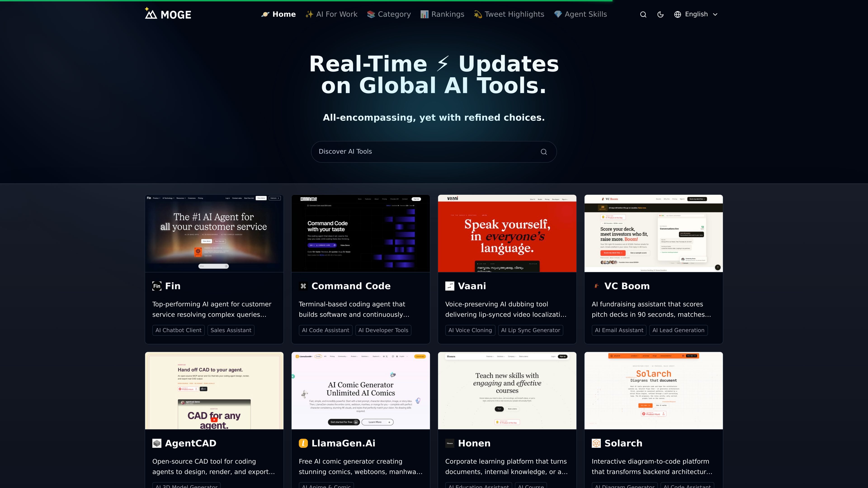Open the VC Boom preview thumbnail
The height and width of the screenshot is (488, 868).
[654, 233]
